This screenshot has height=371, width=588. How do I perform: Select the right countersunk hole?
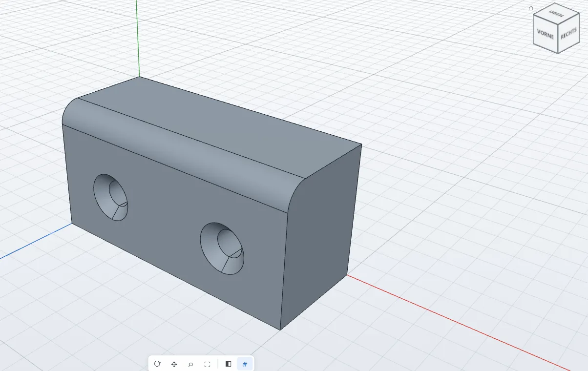tap(222, 248)
